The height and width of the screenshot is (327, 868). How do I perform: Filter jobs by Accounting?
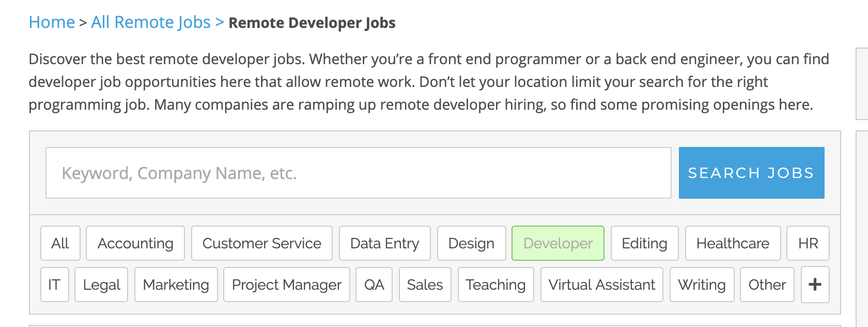(x=135, y=243)
